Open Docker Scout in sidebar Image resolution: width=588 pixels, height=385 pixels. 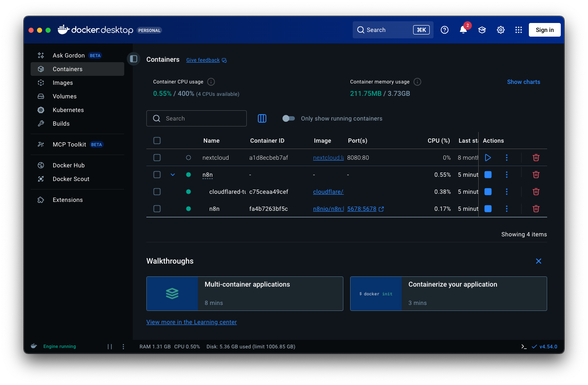77,179
